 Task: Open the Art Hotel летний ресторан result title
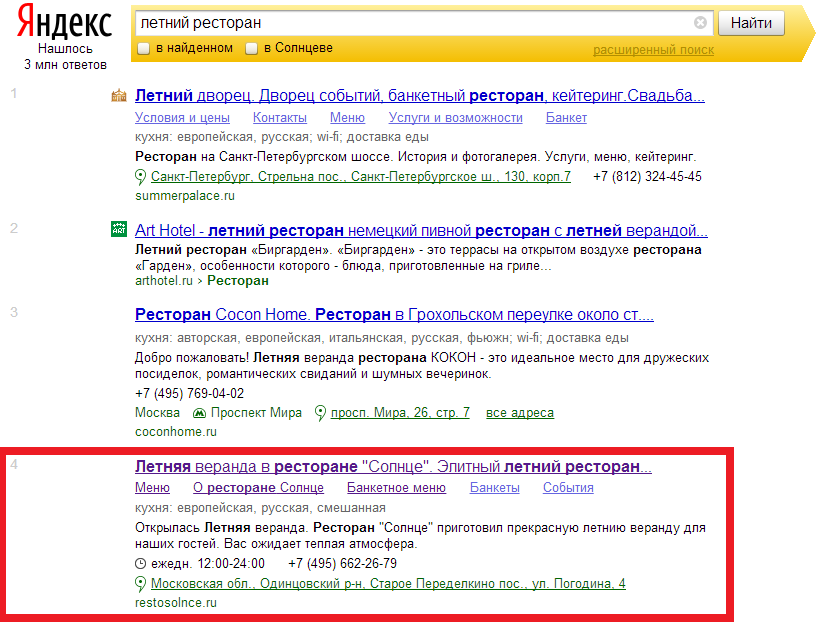(x=421, y=231)
